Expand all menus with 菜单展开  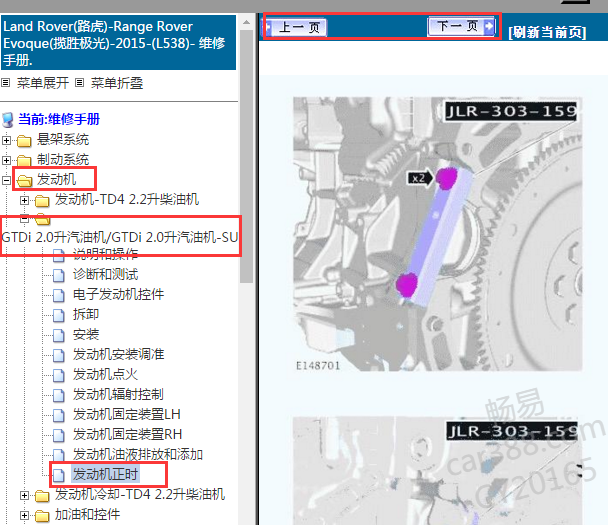(x=43, y=83)
